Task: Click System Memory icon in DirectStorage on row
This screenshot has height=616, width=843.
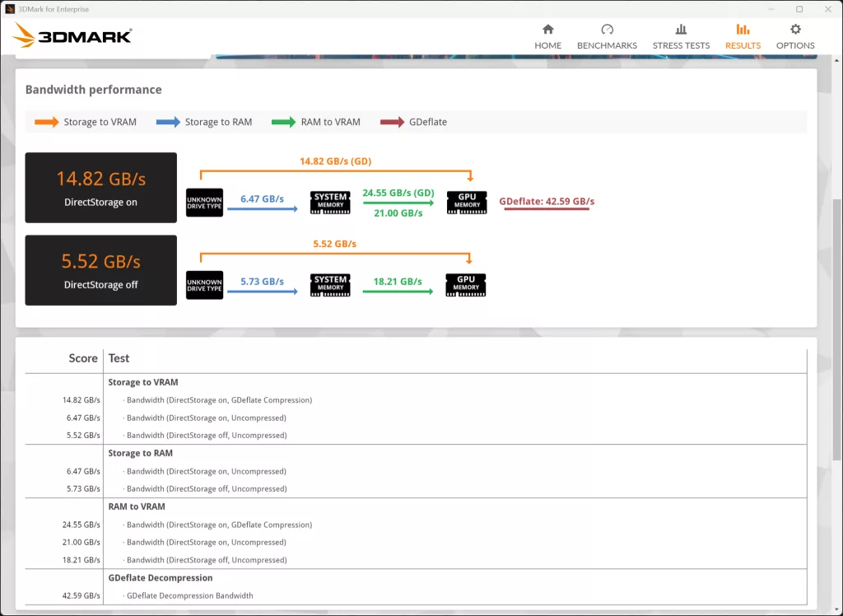Action: tap(330, 203)
